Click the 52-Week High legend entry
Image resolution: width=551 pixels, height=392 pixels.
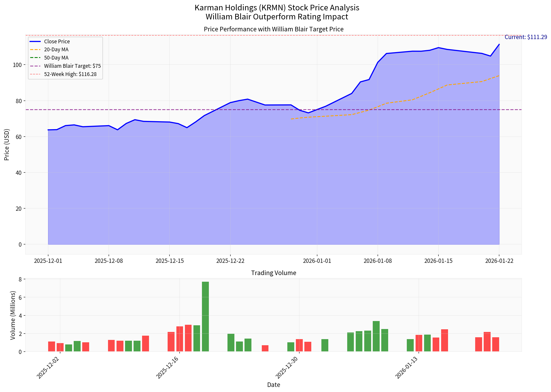[70, 74]
